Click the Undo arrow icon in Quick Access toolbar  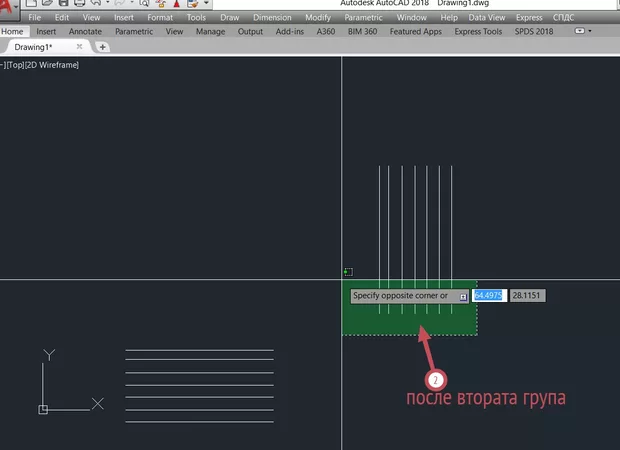[x=96, y=3]
